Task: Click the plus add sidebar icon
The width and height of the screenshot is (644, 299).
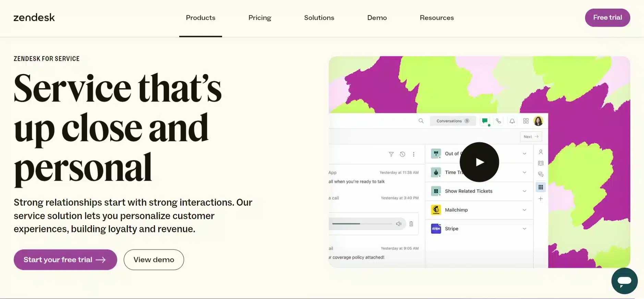Action: [540, 199]
